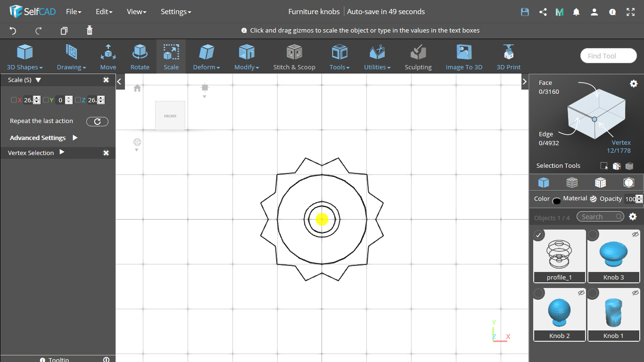Click the Objects Search field
The width and height of the screenshot is (644, 362).
[600, 217]
